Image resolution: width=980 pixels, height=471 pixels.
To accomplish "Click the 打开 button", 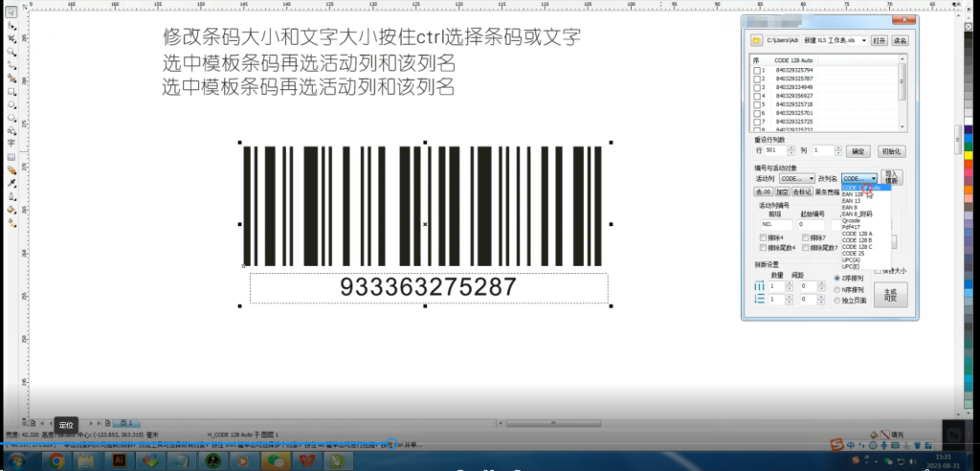I will (x=879, y=41).
